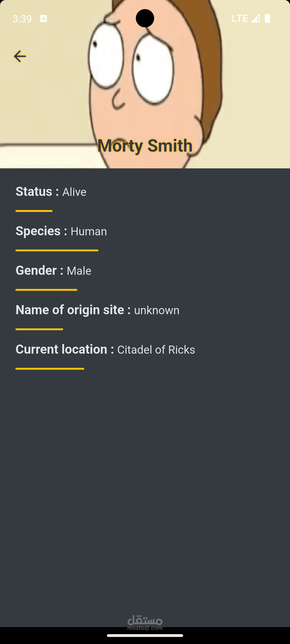Click the Morty Smith title text
Screen dimensions: 290x644
click(x=145, y=146)
